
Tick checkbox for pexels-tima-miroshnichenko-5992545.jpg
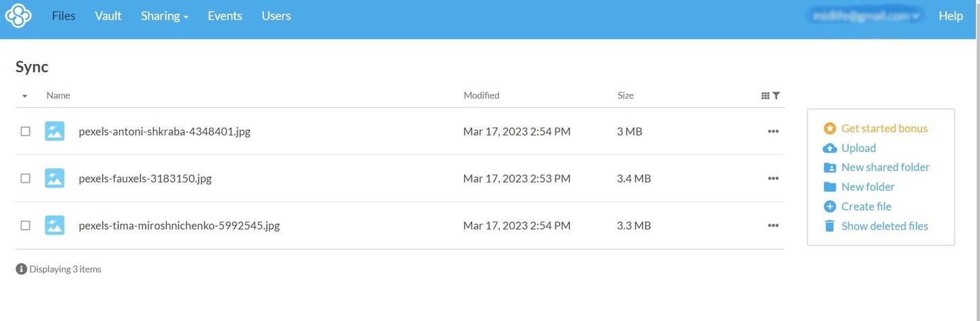pyautogui.click(x=25, y=226)
